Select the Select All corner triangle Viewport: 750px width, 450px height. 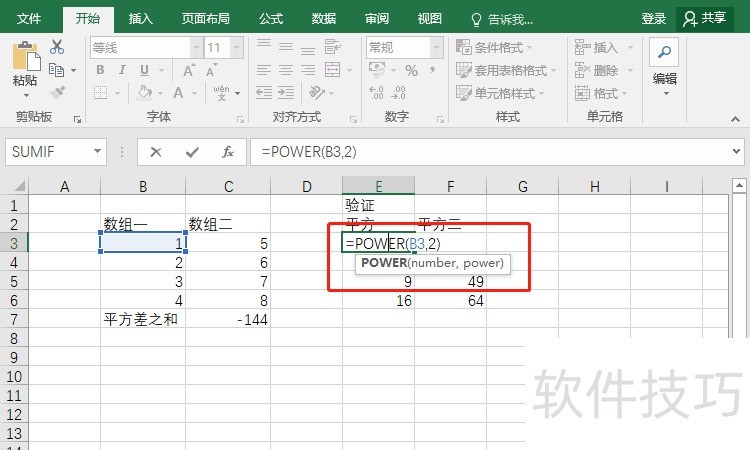(x=19, y=186)
